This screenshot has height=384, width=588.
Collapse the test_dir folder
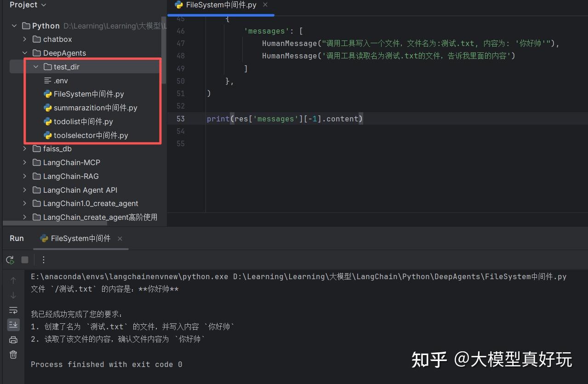[x=36, y=67]
